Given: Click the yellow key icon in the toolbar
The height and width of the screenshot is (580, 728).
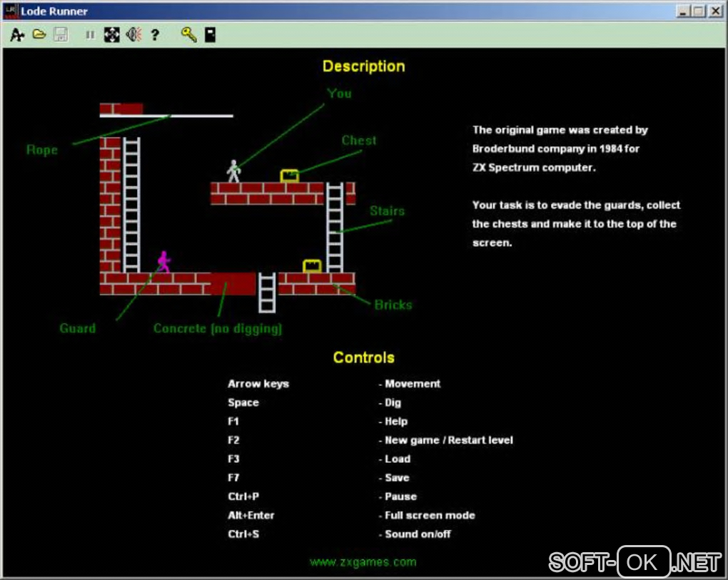Looking at the screenshot, I should 188,34.
